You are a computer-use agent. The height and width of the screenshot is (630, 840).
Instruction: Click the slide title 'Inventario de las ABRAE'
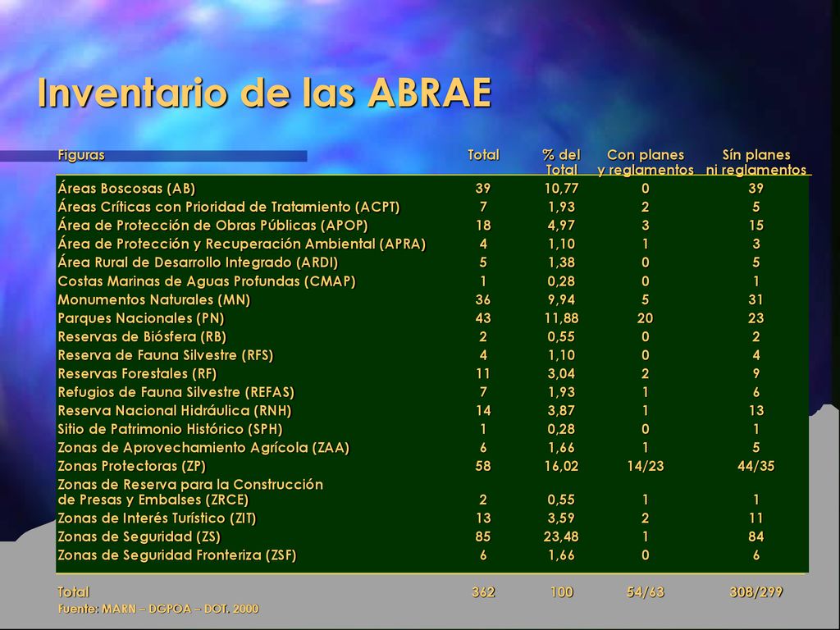click(264, 93)
